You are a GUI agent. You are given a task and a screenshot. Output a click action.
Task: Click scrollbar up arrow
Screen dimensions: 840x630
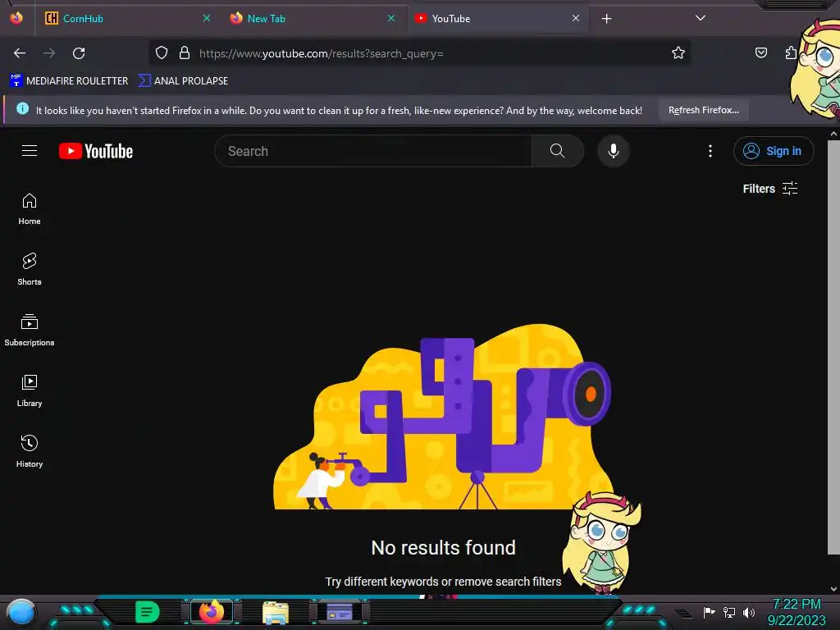pyautogui.click(x=833, y=134)
